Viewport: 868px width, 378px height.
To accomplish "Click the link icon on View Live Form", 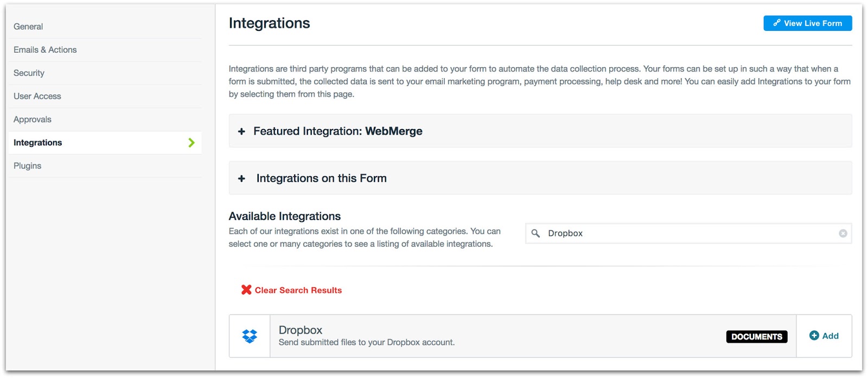I will [x=777, y=23].
